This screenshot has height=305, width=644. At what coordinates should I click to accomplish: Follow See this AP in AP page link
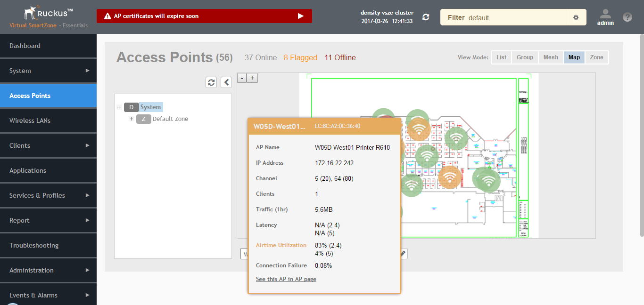click(286, 279)
